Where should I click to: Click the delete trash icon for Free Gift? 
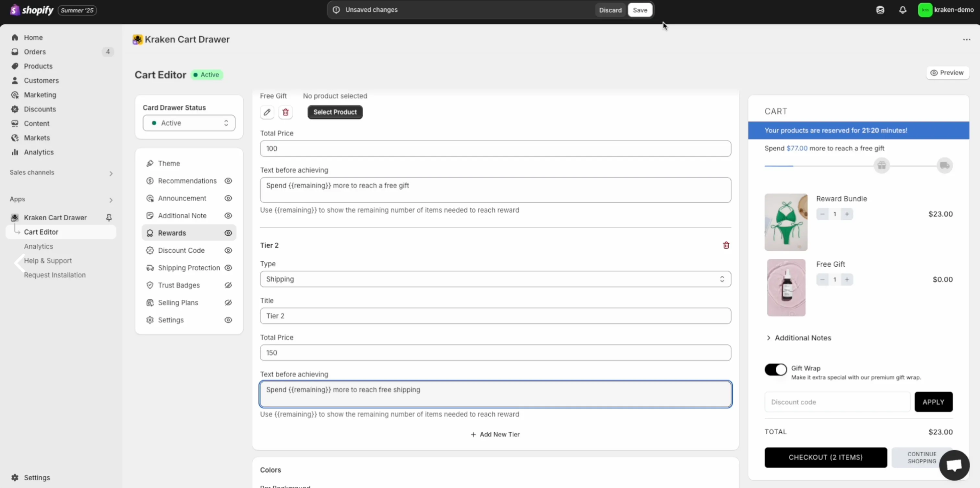(x=286, y=112)
